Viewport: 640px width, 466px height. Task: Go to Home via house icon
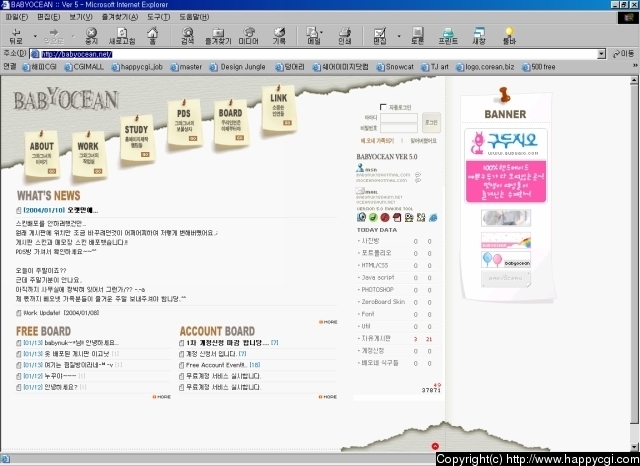tap(152, 36)
